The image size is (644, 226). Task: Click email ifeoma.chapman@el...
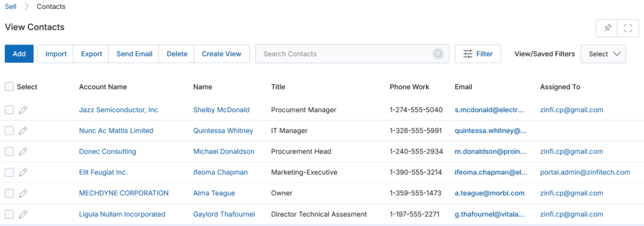pyautogui.click(x=490, y=173)
